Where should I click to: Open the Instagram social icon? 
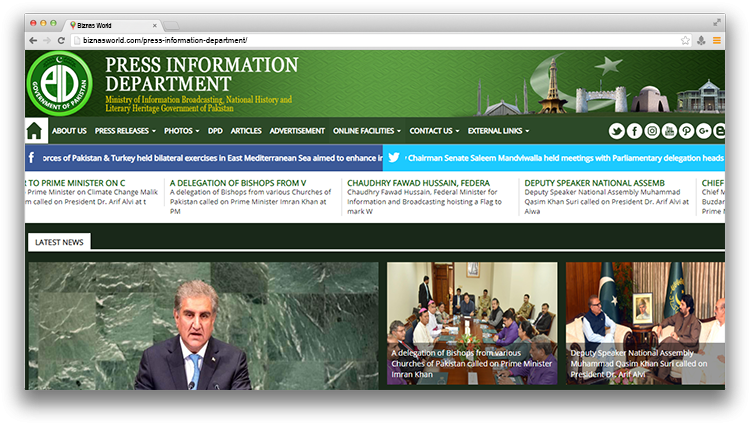coord(652,131)
